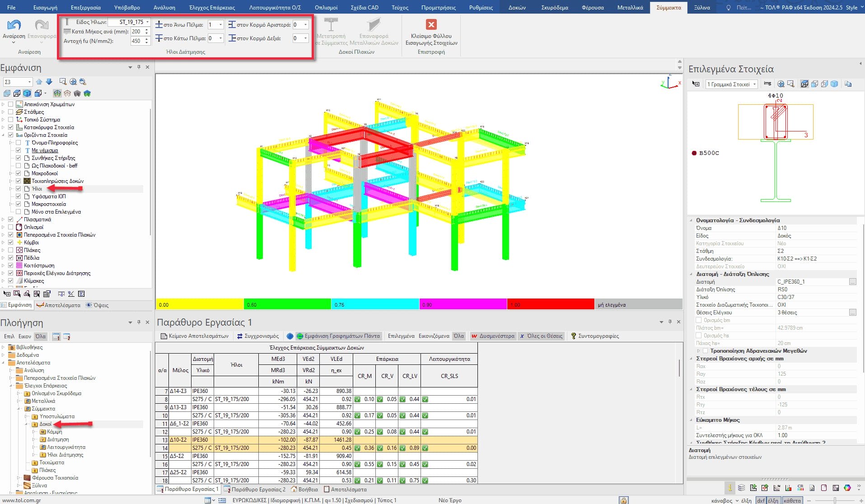Viewport: 865px width, 504px height.
Task: Open the Είδος Ήλων dropdown
Action: 147,22
